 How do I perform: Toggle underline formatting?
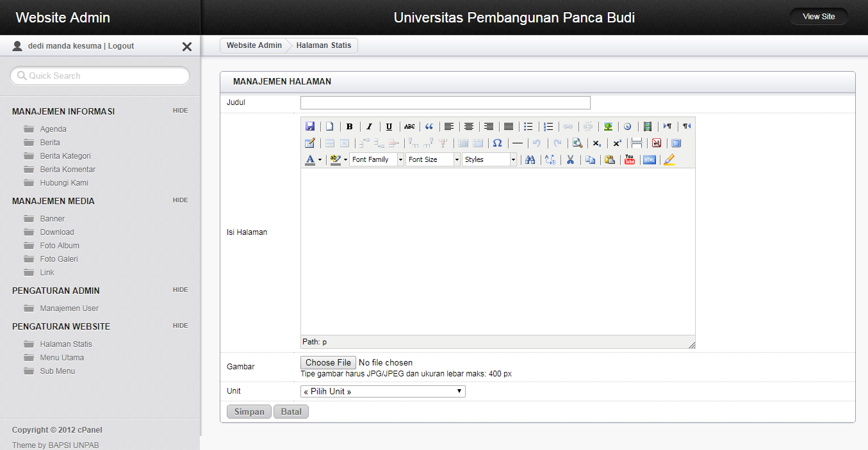pyautogui.click(x=389, y=127)
